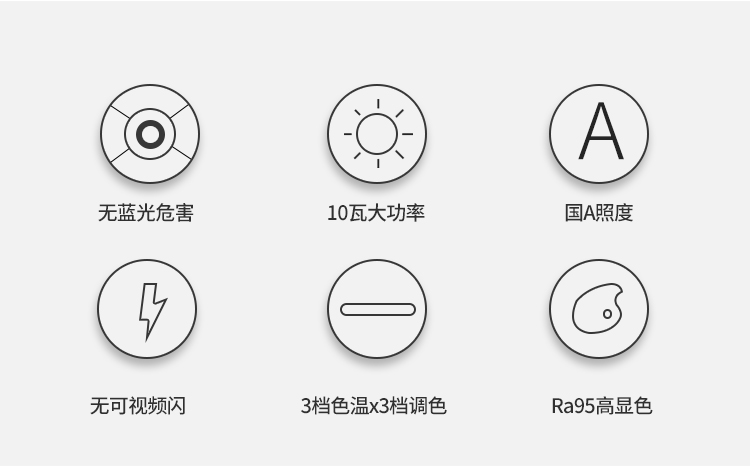
Task: Click the right ray of the sun icon
Action: [408, 134]
